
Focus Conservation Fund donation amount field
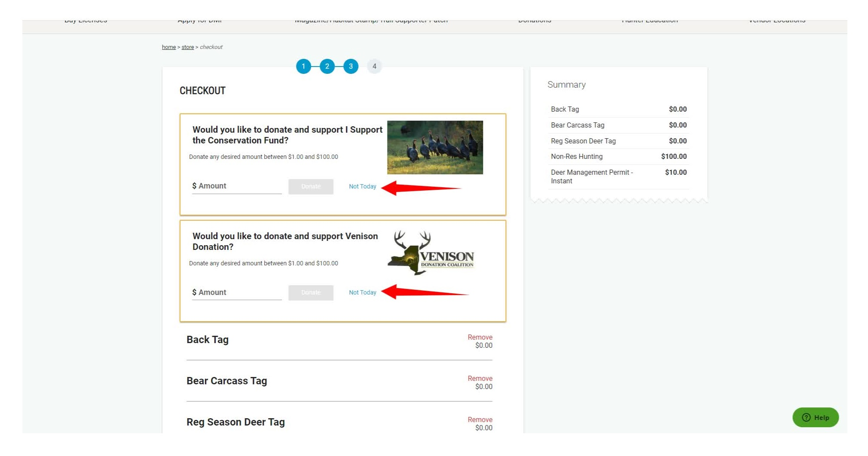pyautogui.click(x=237, y=186)
